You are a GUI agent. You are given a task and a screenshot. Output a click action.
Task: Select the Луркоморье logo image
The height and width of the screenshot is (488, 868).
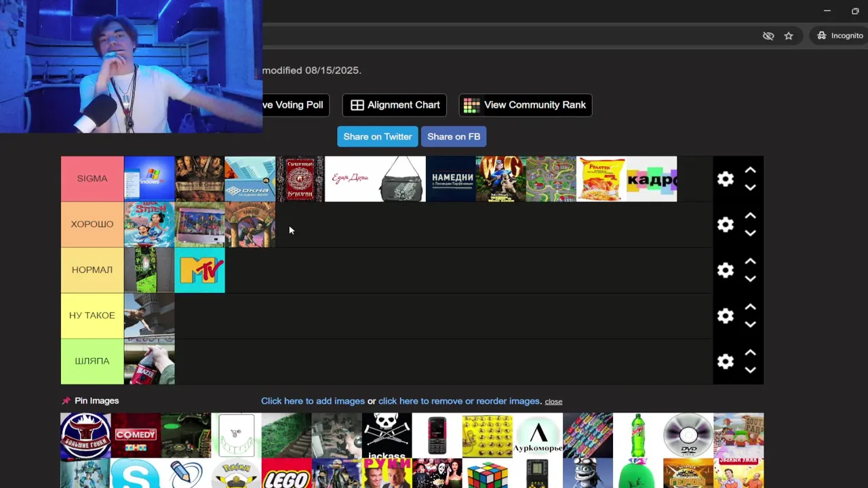coord(538,436)
